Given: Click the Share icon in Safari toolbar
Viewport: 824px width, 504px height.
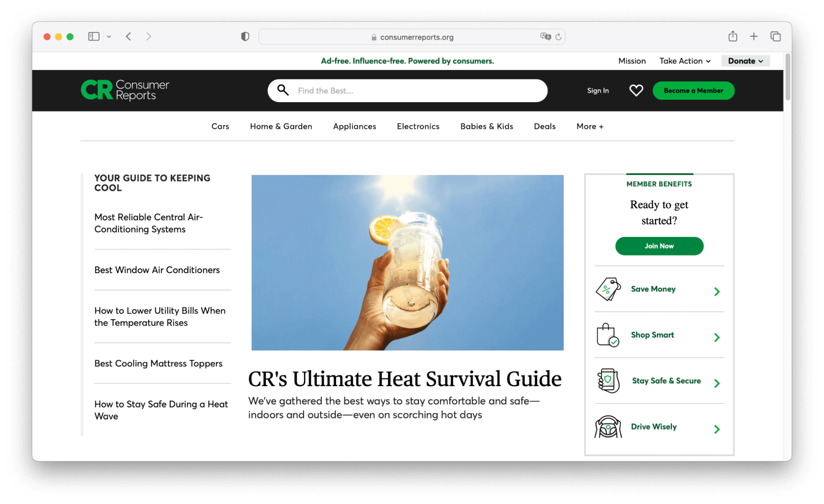Looking at the screenshot, I should click(x=732, y=36).
